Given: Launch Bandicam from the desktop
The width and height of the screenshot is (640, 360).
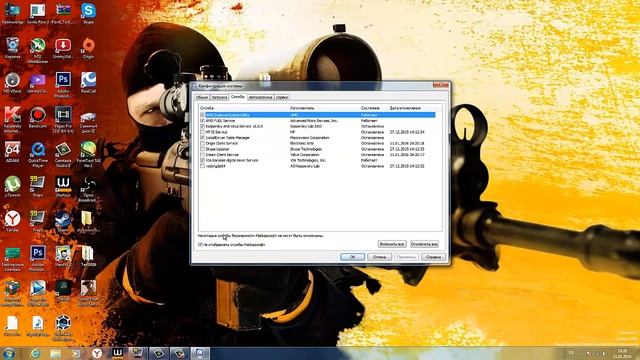Looking at the screenshot, I should [38, 117].
